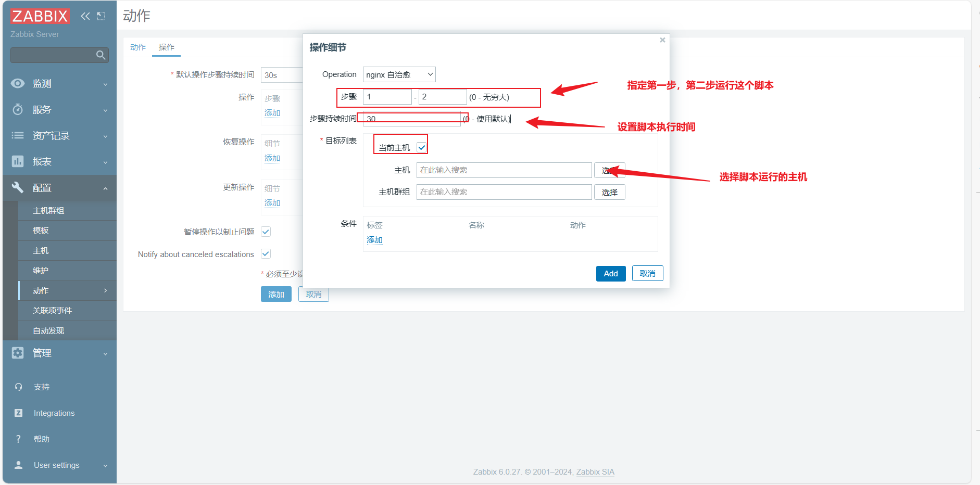Click the 报表 chart icon

18,161
